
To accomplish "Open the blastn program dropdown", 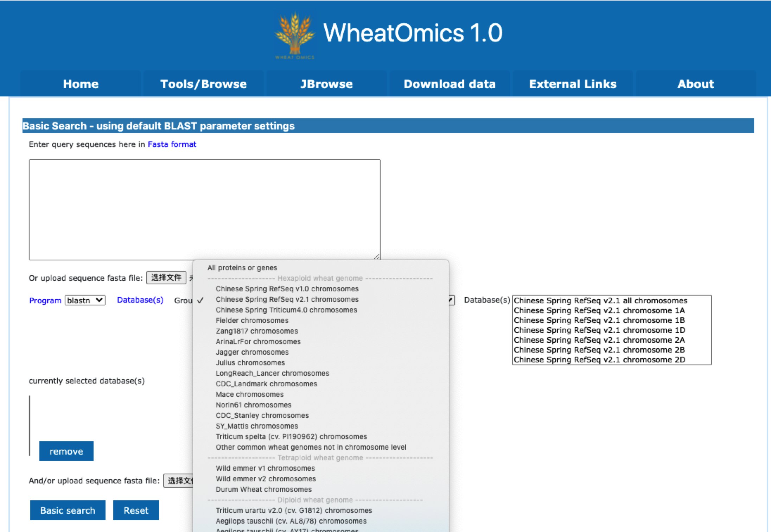I will tap(84, 300).
